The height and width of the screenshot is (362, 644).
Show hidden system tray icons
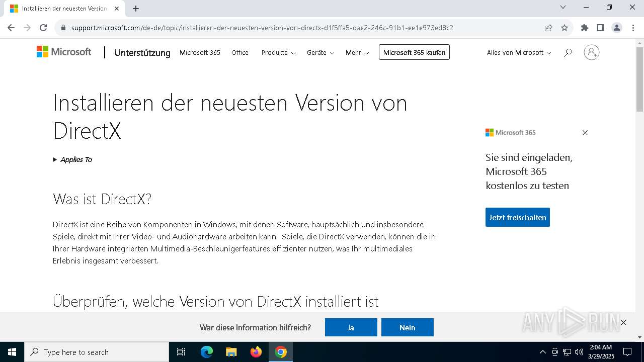tap(542, 352)
